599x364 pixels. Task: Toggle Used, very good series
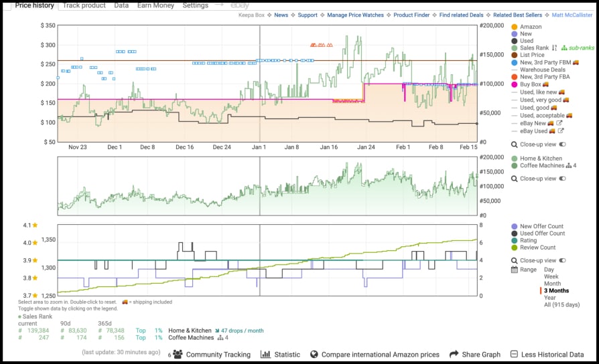point(540,100)
